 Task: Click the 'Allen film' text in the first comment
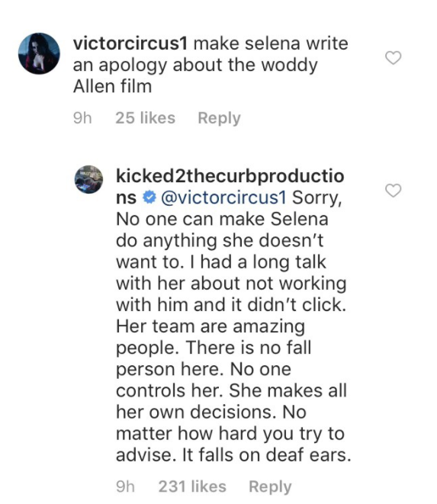click(x=112, y=86)
